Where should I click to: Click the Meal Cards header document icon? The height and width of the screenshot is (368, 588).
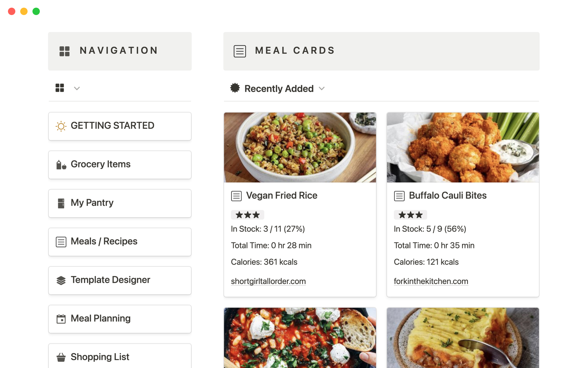point(240,51)
